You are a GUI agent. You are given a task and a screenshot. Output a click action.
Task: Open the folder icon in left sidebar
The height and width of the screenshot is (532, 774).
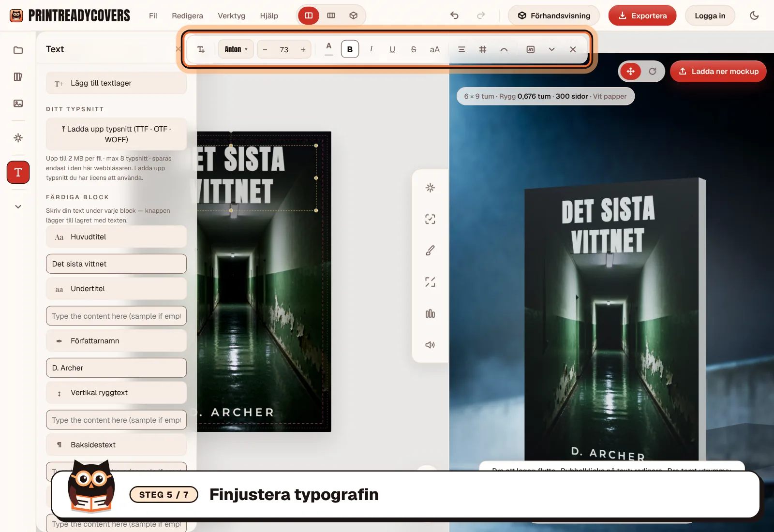point(18,50)
